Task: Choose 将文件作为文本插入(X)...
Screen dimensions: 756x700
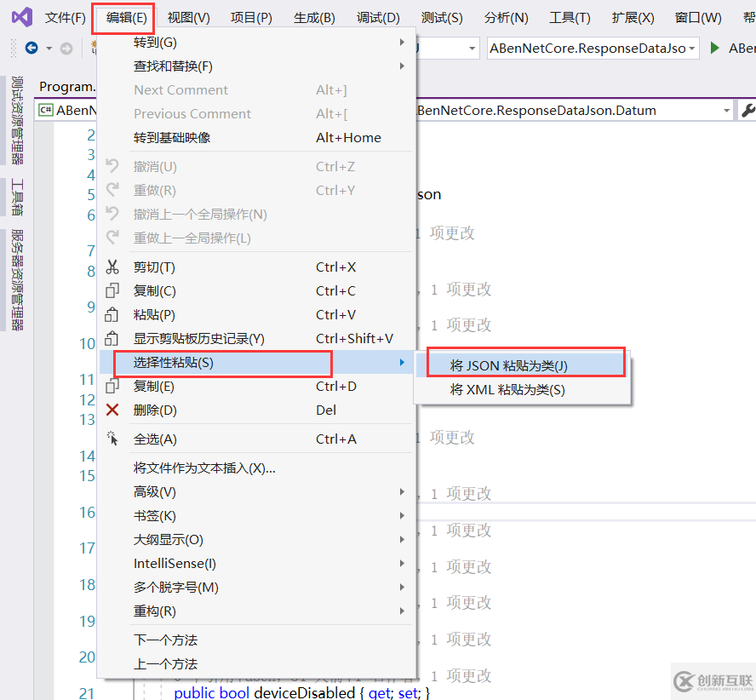Action: click(256, 468)
